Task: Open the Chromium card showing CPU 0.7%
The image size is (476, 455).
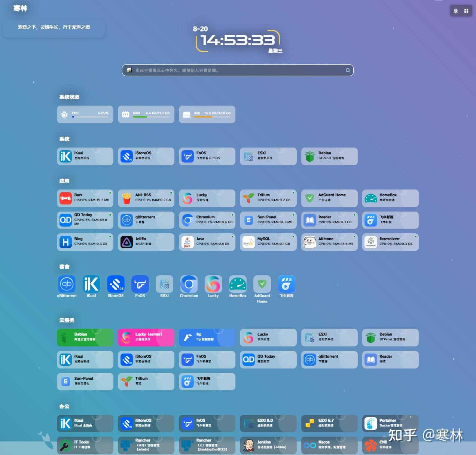Action: click(207, 220)
